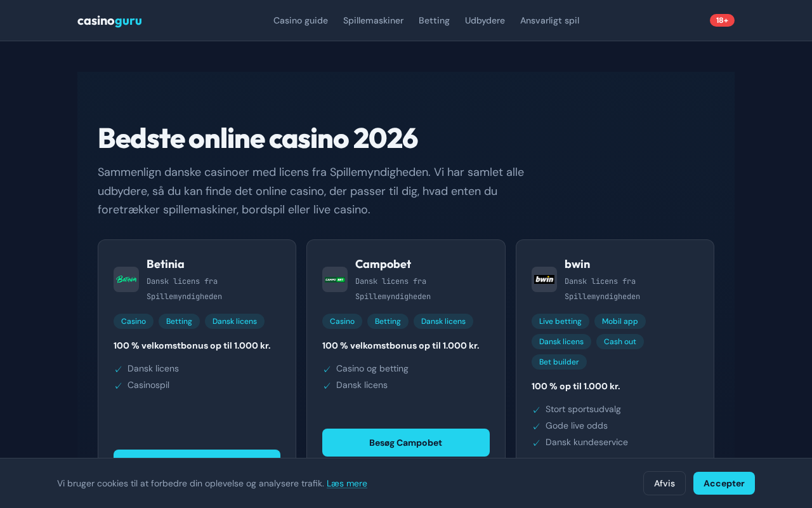812x508 pixels.
Task: Follow the Læs mere cookie link
Action: pos(347,483)
